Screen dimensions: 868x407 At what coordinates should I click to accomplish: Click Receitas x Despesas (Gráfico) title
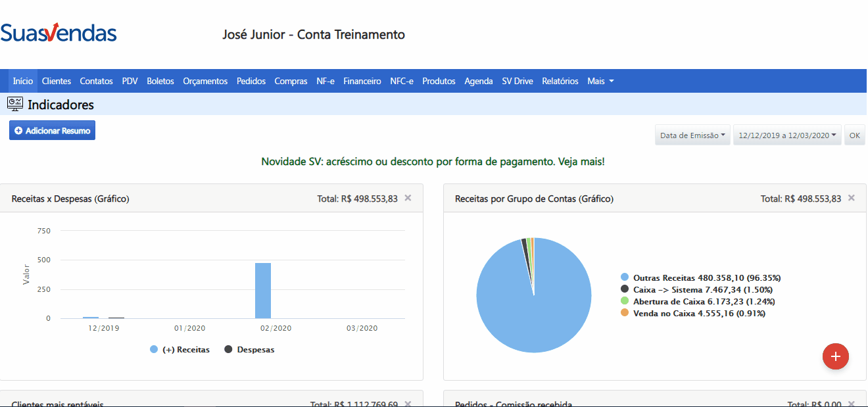(70, 199)
